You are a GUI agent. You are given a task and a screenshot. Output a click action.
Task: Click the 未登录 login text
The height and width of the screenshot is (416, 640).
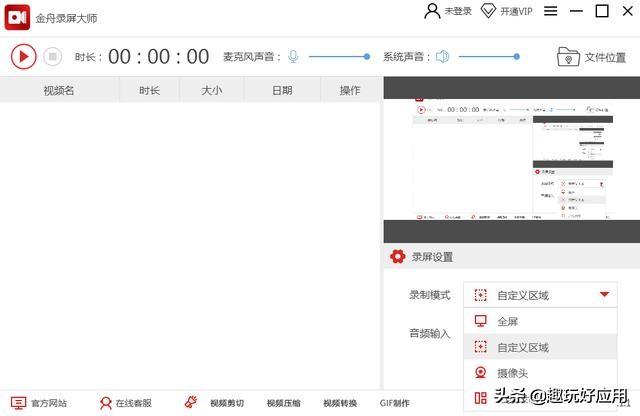458,11
